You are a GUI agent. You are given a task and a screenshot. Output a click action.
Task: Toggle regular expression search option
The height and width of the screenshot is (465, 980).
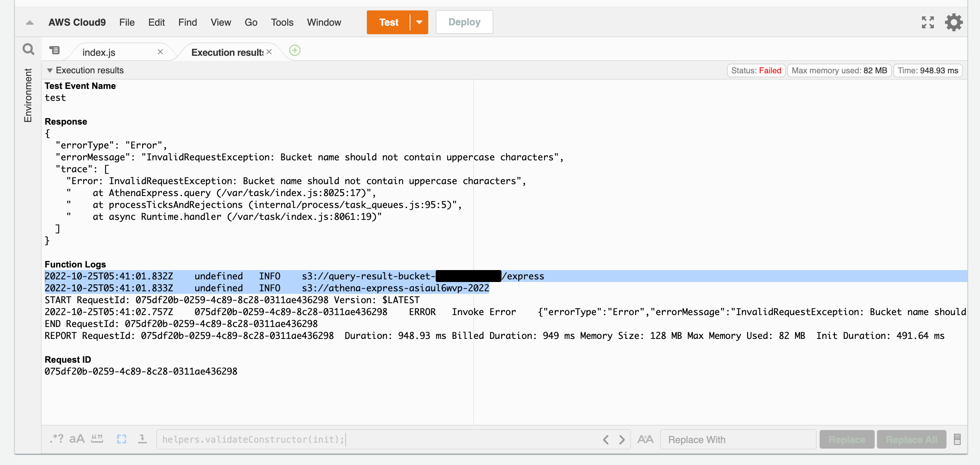(x=56, y=439)
